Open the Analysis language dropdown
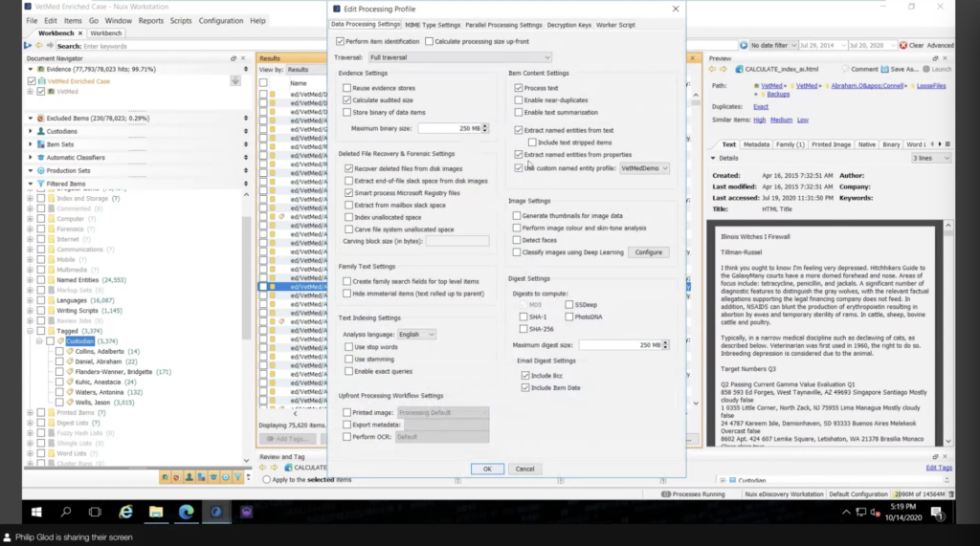The height and width of the screenshot is (546, 980). click(x=416, y=335)
